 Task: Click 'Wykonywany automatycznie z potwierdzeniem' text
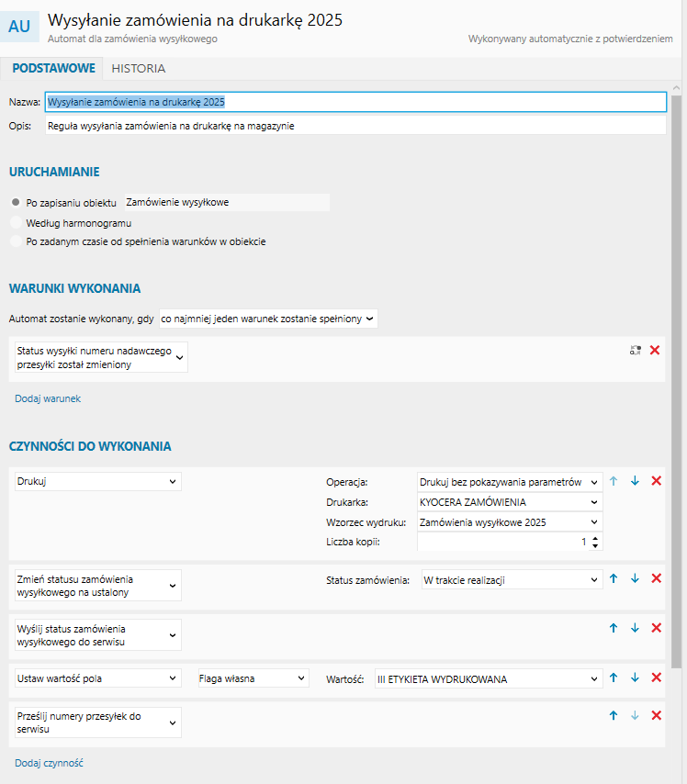570,39
